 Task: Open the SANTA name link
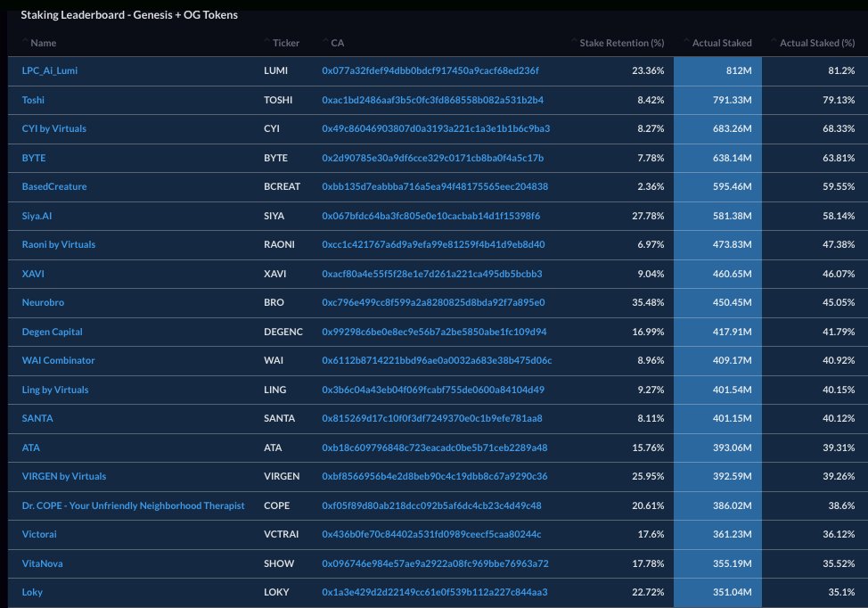tap(37, 418)
